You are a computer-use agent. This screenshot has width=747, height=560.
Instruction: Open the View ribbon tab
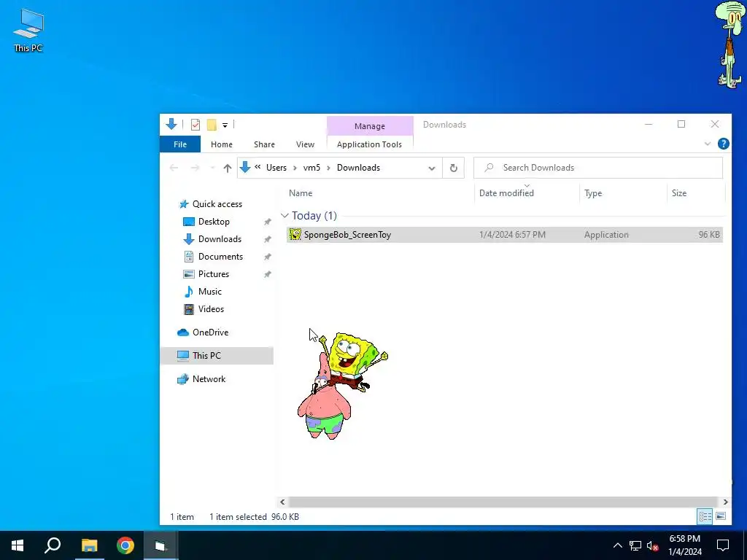(x=305, y=144)
